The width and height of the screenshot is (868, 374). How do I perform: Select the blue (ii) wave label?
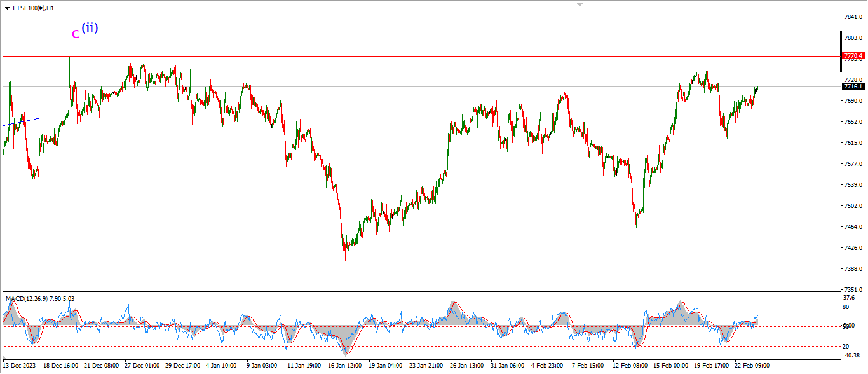90,27
